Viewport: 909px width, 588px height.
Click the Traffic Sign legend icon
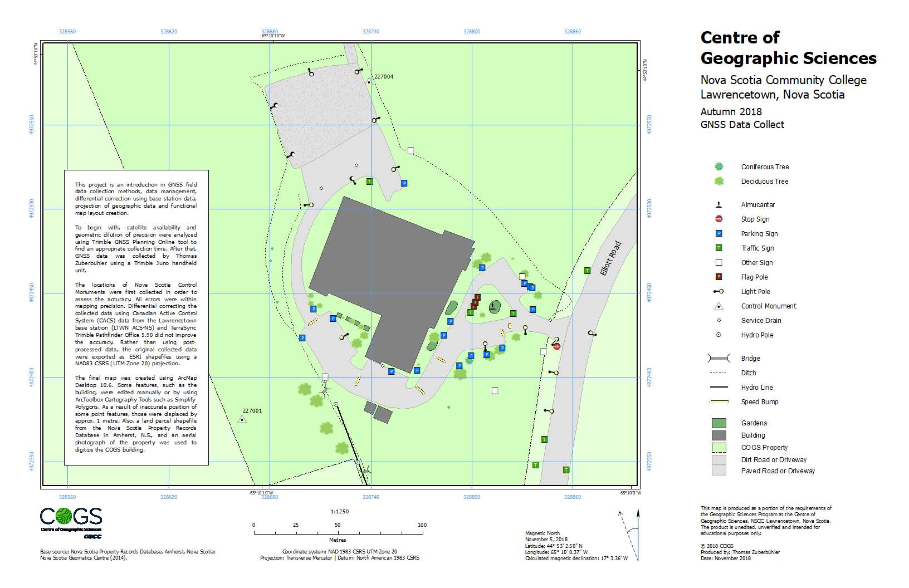coord(719,248)
